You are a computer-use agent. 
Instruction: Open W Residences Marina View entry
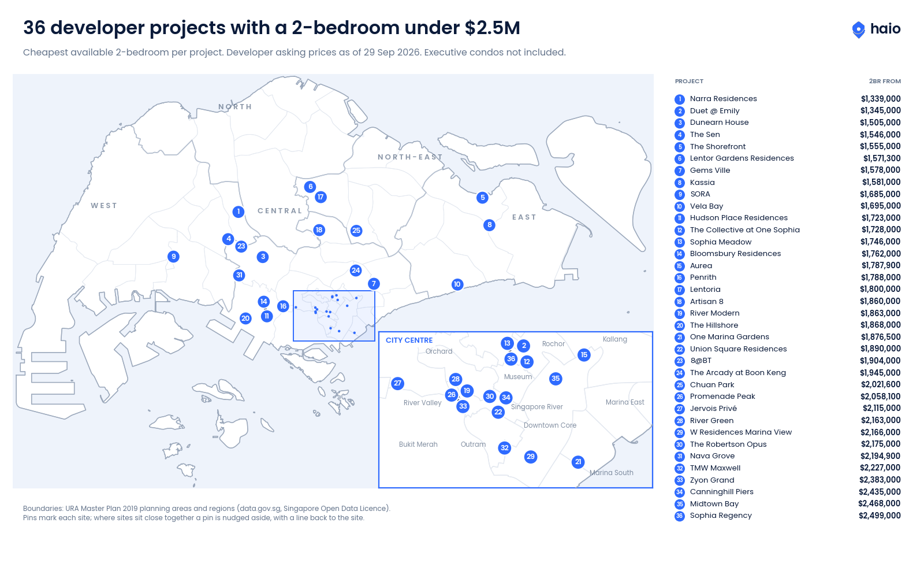pyautogui.click(x=740, y=432)
